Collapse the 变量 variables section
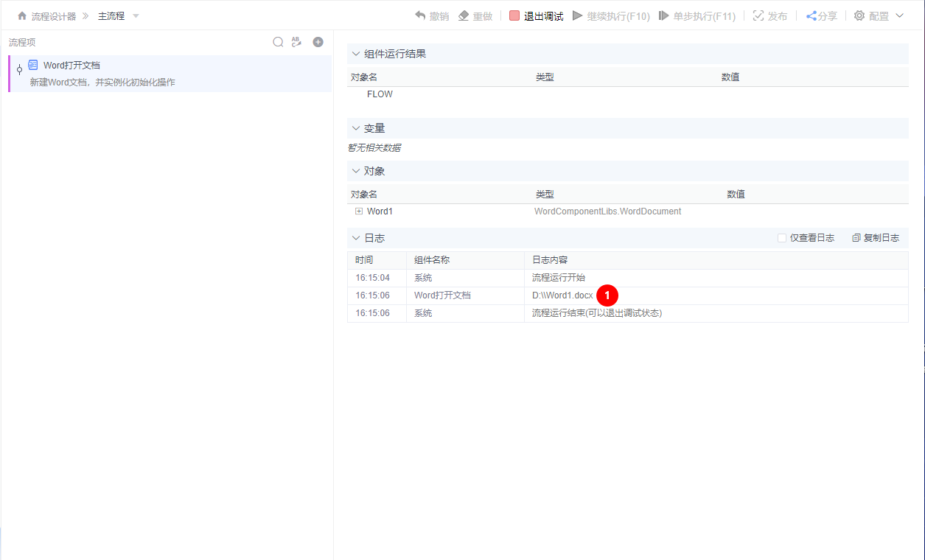The width and height of the screenshot is (925, 560). point(356,127)
